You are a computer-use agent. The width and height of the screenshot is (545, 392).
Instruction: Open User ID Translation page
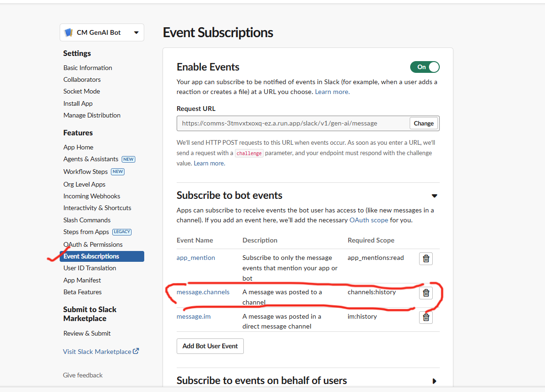point(90,268)
